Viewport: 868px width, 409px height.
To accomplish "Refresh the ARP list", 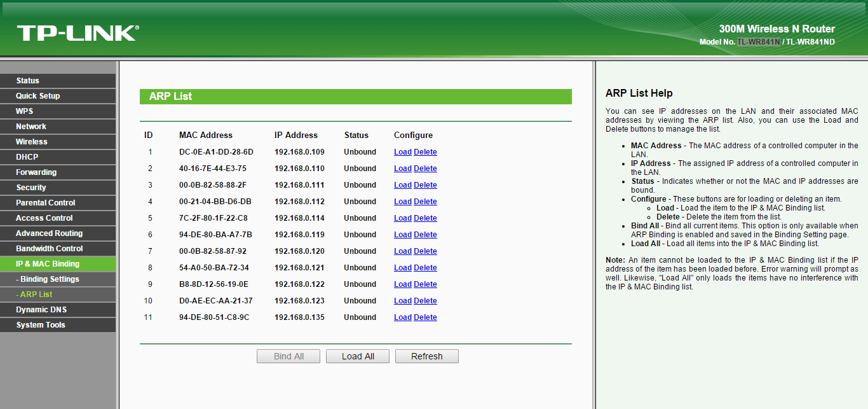I will tap(426, 356).
